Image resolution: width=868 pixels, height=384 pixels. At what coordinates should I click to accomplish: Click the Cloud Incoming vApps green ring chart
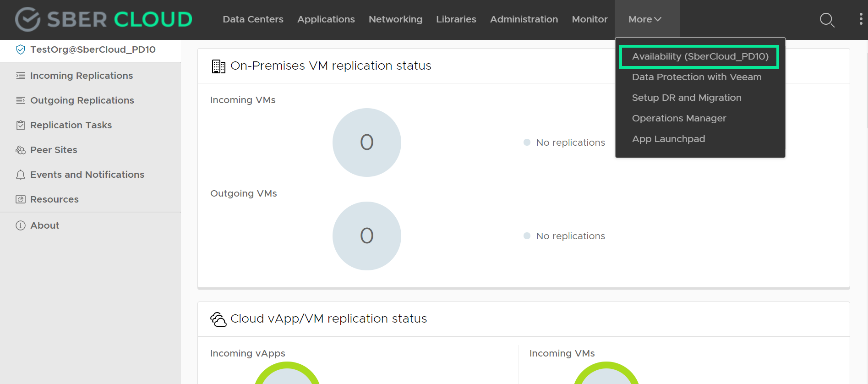[x=287, y=373]
